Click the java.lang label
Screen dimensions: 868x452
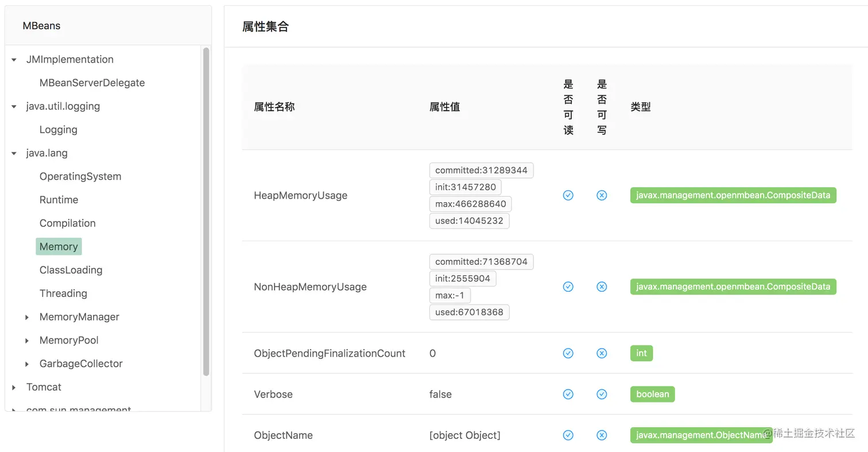tap(47, 153)
